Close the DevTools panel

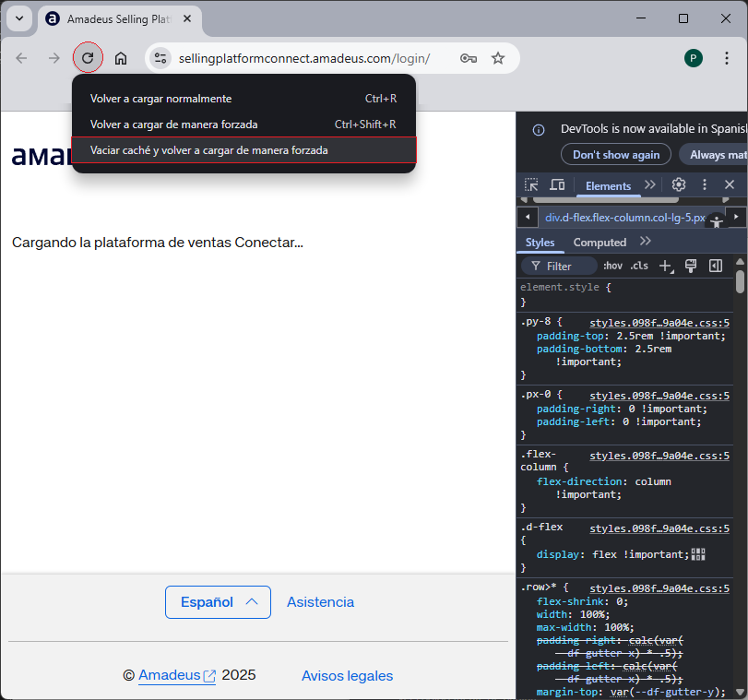point(729,184)
